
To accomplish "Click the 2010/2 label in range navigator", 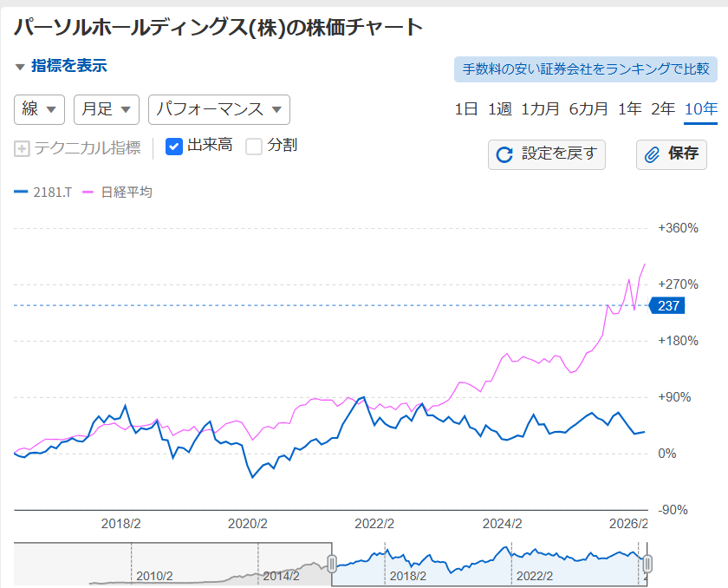I will 154,576.
